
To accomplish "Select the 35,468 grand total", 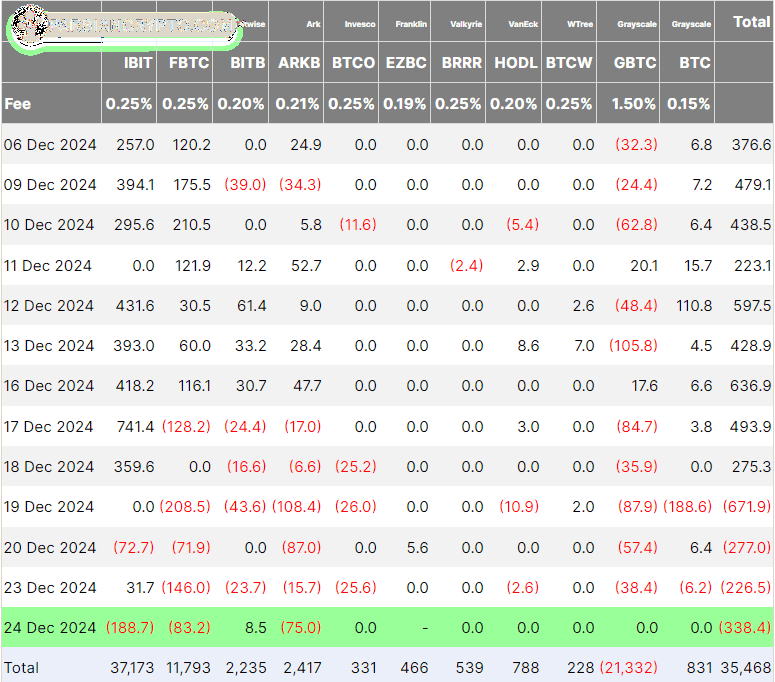I will tap(746, 668).
